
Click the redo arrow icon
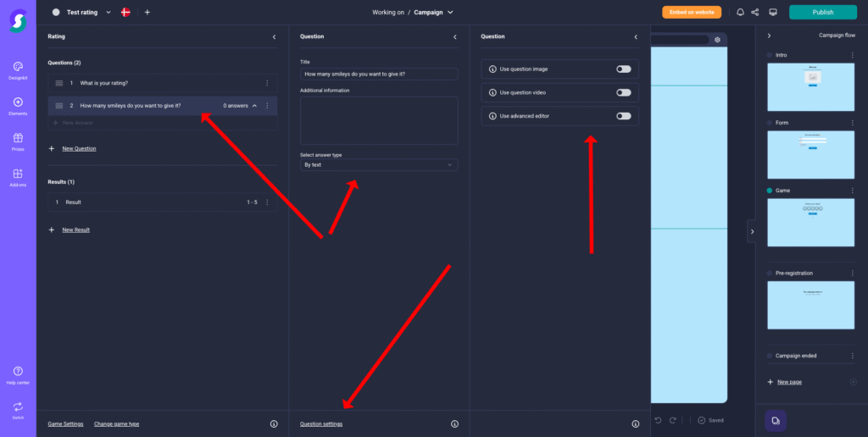click(672, 420)
